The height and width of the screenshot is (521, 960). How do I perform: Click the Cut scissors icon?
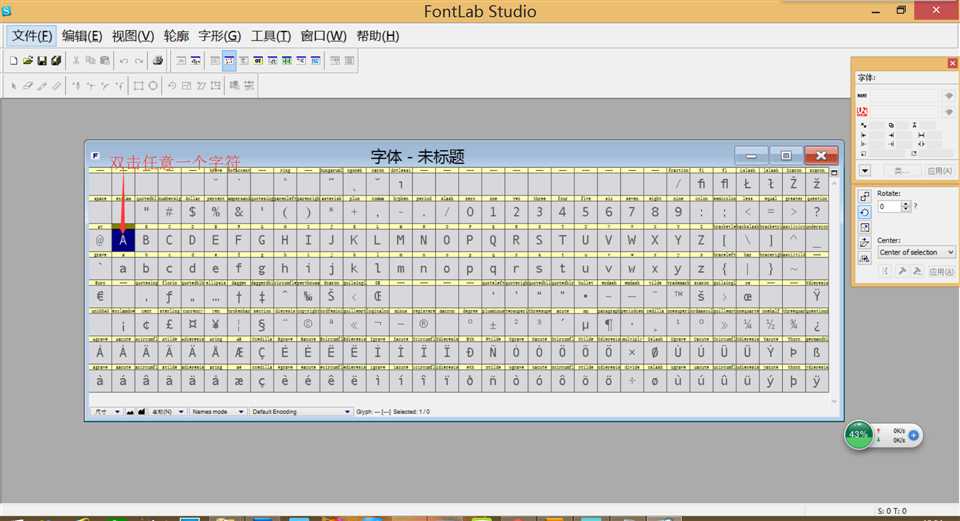(76, 61)
